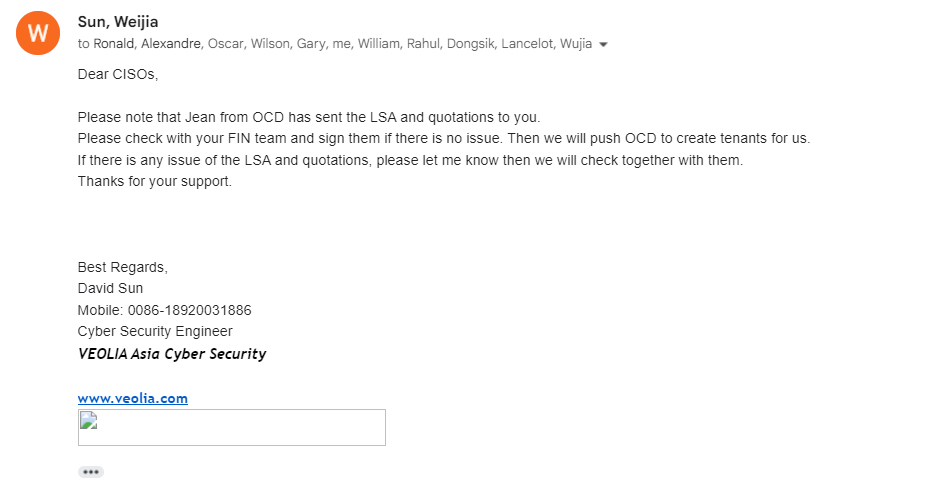
Task: Select recipient Alexandre in the to-line
Action: [x=172, y=44]
